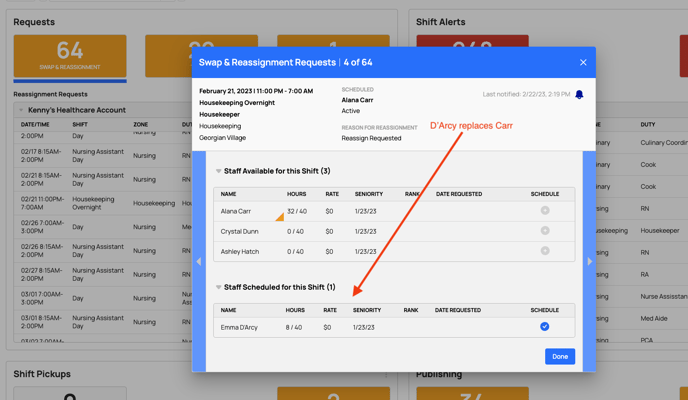Sort scheduled staff by Rate column

tap(330, 310)
